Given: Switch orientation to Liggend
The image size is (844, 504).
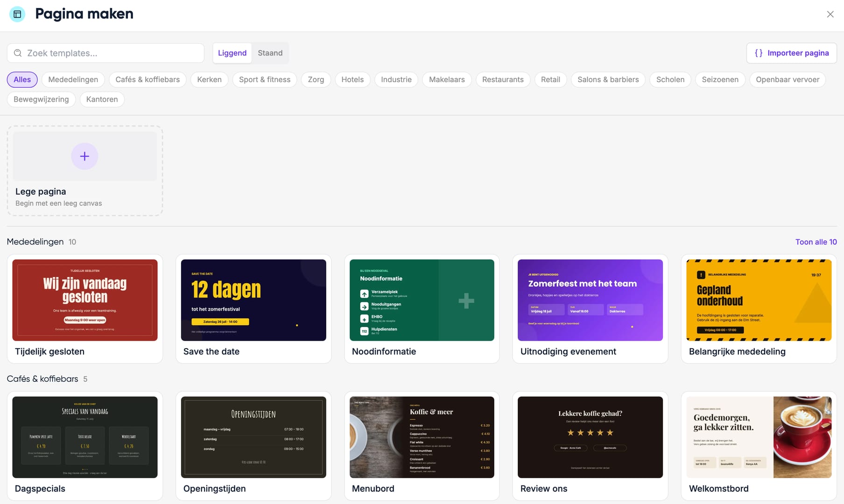Looking at the screenshot, I should 232,53.
